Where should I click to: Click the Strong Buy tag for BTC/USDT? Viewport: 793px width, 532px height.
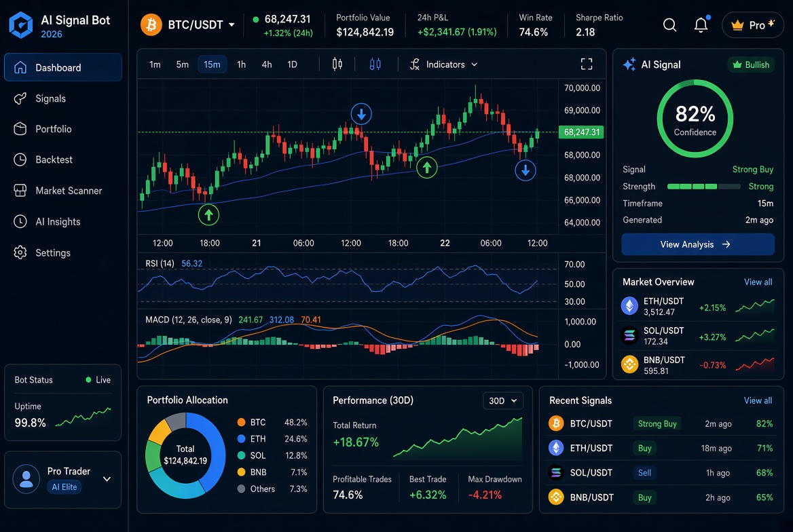[x=657, y=423]
